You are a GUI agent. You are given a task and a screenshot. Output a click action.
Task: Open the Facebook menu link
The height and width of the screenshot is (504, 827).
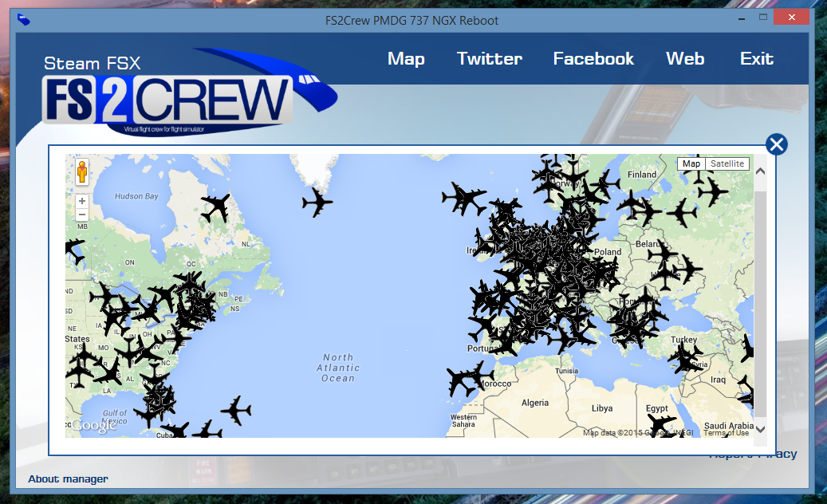click(593, 58)
